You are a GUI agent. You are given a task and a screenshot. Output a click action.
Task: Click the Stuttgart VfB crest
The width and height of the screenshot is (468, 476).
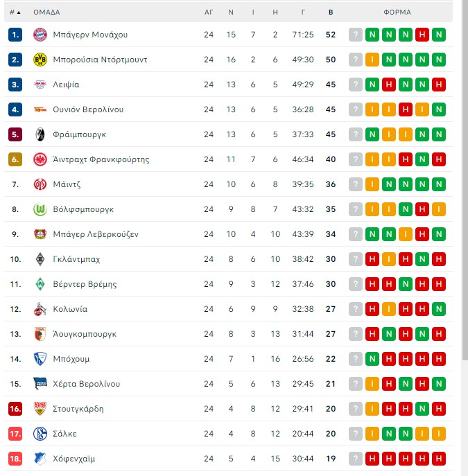(40, 409)
